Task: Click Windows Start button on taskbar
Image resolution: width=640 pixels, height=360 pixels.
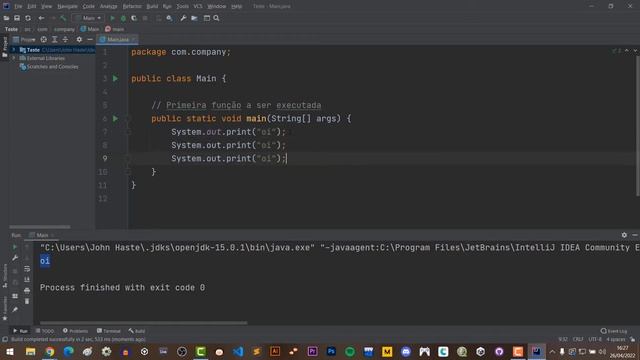Action: coord(9,351)
